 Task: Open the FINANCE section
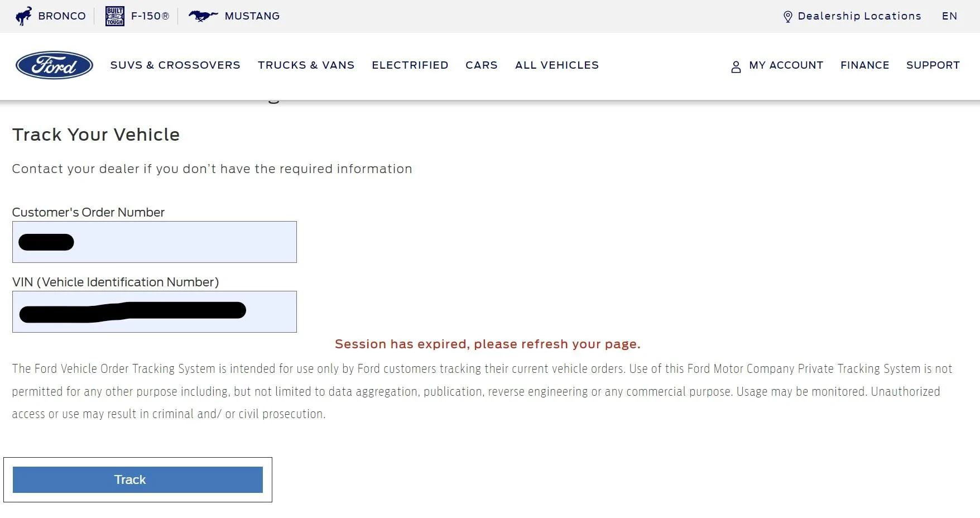[x=864, y=65]
